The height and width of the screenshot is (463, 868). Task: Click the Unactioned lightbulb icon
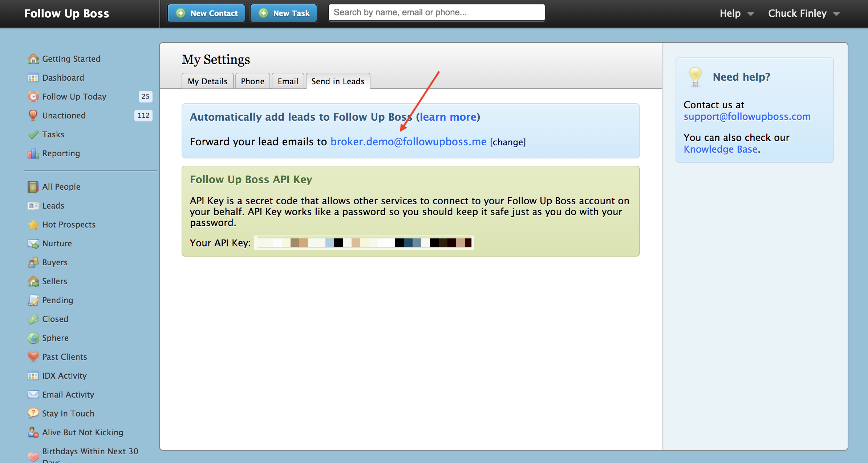pyautogui.click(x=33, y=115)
